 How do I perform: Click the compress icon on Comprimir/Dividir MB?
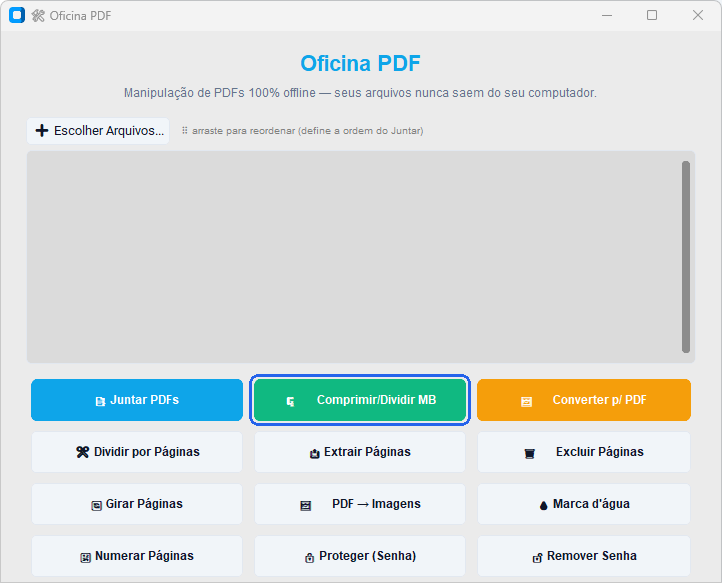tap(291, 402)
